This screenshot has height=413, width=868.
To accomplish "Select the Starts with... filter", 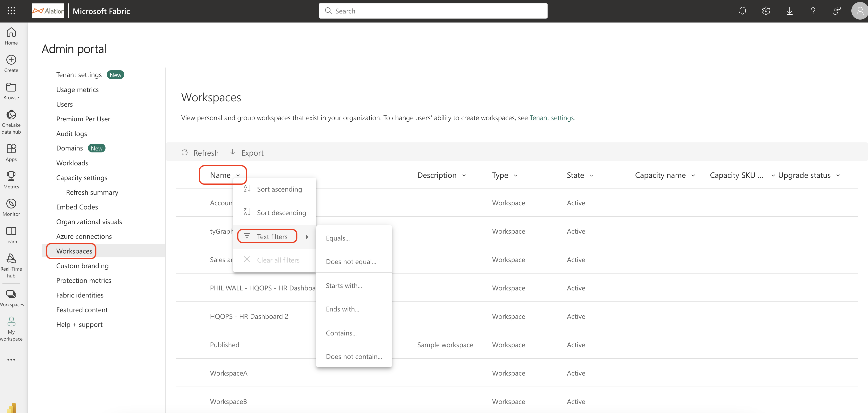I will [x=354, y=285].
